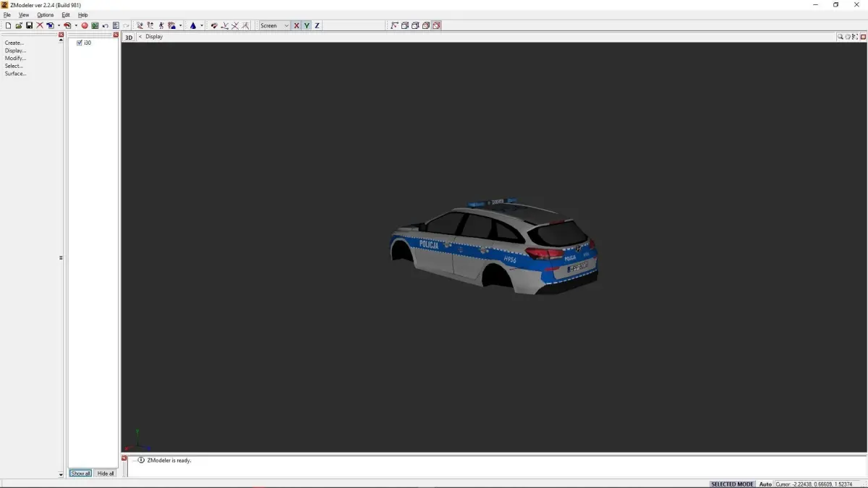Open the Help menu
Screen dimensions: 868x488
(83, 15)
